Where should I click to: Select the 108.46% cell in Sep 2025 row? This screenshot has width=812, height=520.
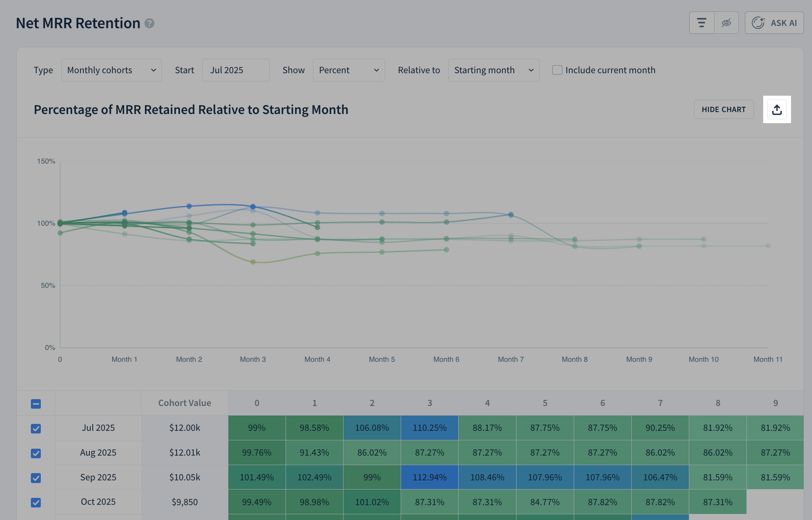pyautogui.click(x=487, y=477)
